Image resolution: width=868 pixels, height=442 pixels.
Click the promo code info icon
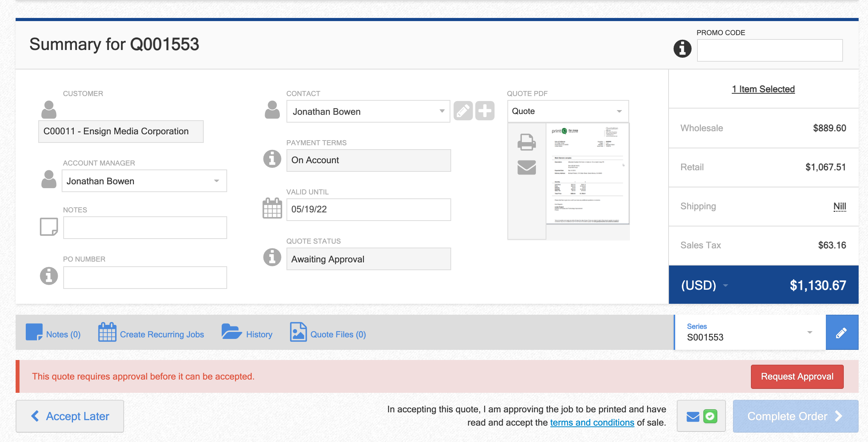click(x=682, y=49)
